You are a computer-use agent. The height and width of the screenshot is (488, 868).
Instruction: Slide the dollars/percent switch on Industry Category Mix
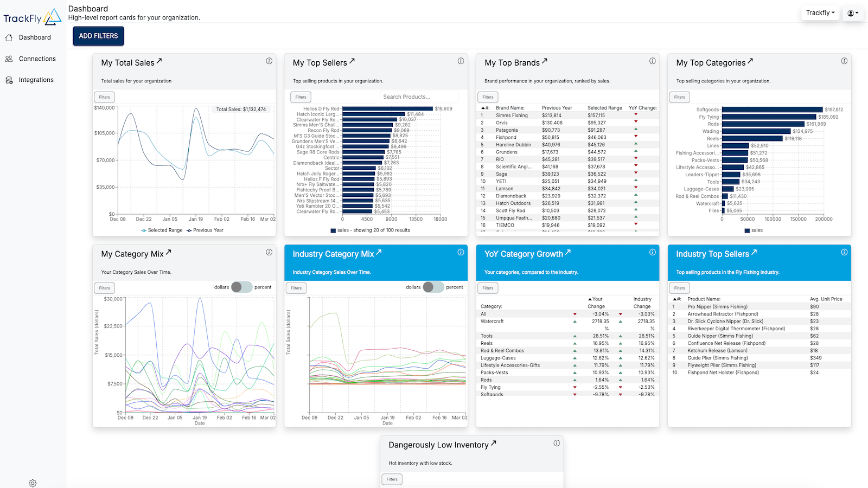point(433,287)
